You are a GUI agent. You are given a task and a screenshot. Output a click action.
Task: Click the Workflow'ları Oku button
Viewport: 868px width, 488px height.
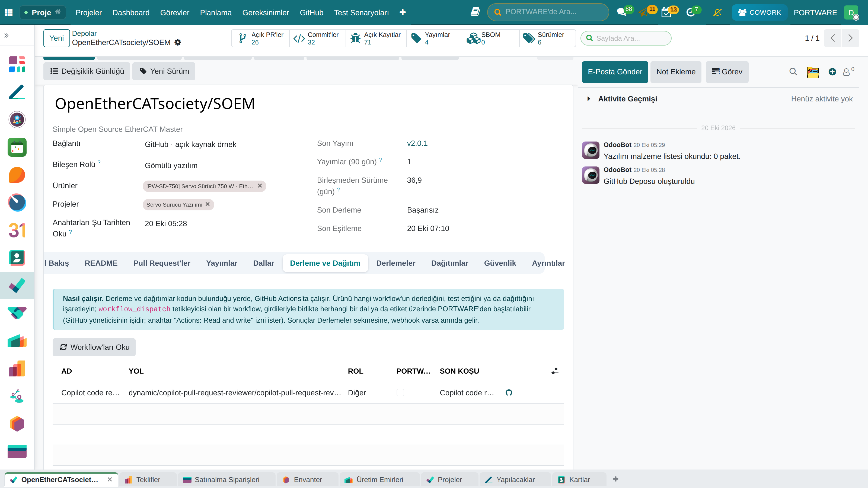point(94,347)
